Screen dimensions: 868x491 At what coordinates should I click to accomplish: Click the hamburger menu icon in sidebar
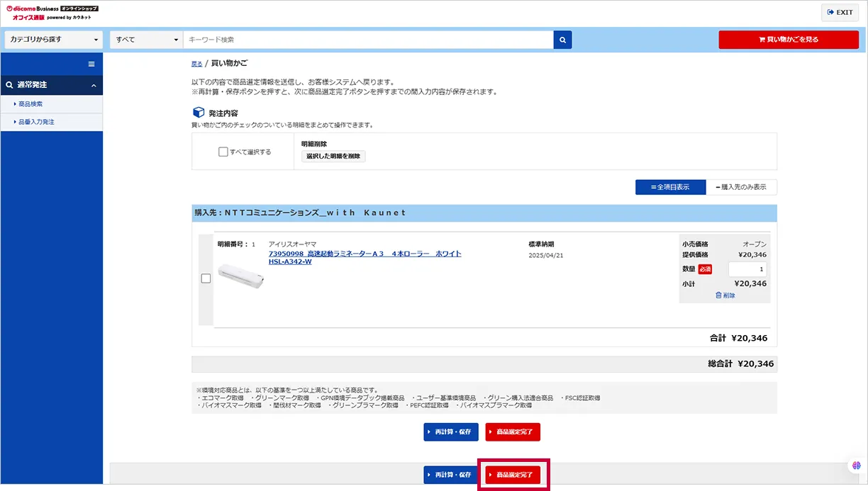click(x=91, y=64)
